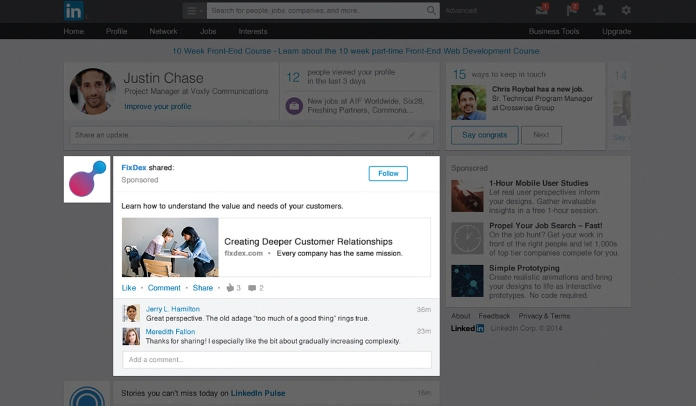The width and height of the screenshot is (696, 406).
Task: Open the search category dropdown
Action: click(x=195, y=11)
